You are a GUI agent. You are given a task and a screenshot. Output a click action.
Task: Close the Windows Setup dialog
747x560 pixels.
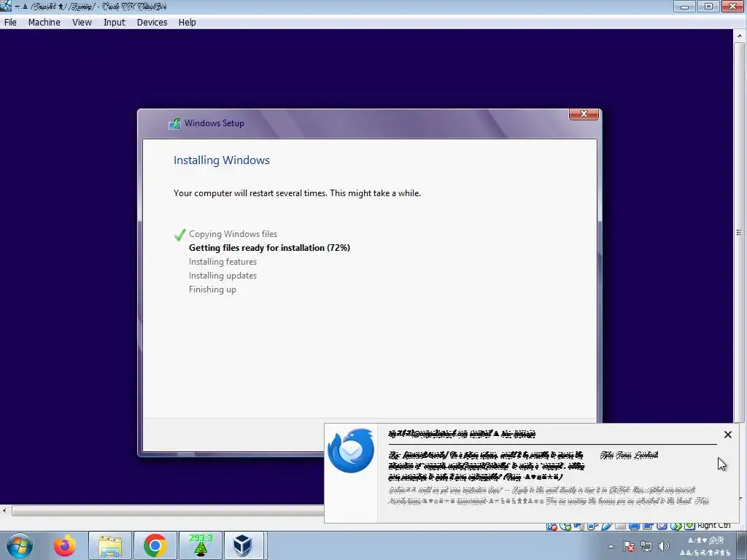click(584, 114)
